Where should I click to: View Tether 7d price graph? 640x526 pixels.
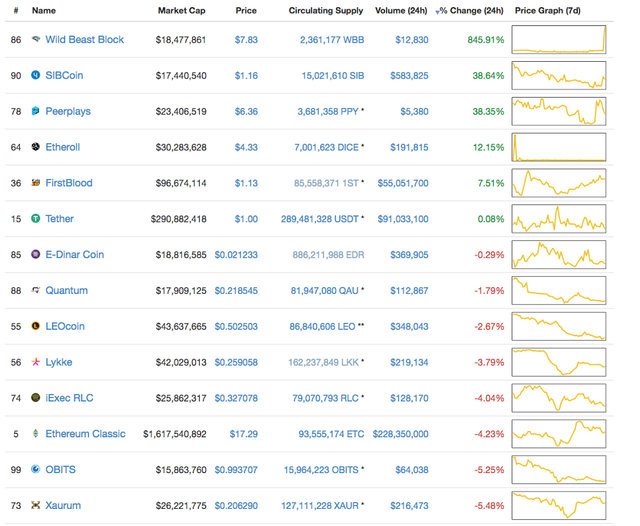(x=559, y=219)
